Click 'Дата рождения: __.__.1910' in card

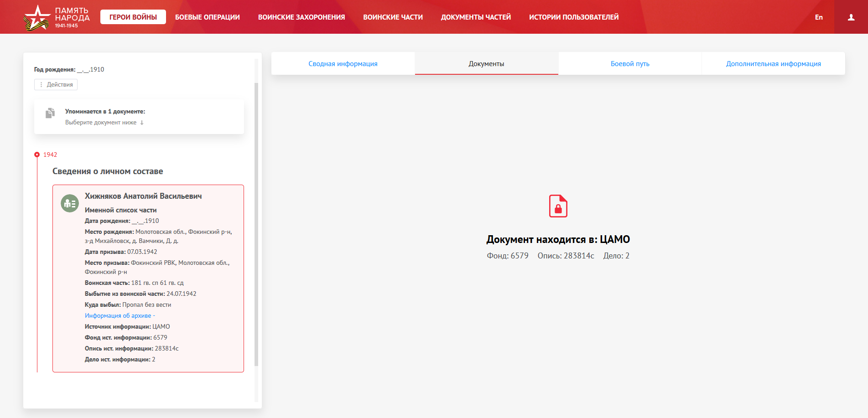pos(122,221)
